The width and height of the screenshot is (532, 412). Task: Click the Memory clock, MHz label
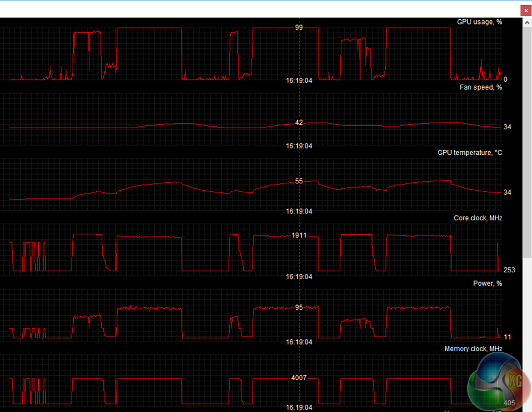coord(473,349)
